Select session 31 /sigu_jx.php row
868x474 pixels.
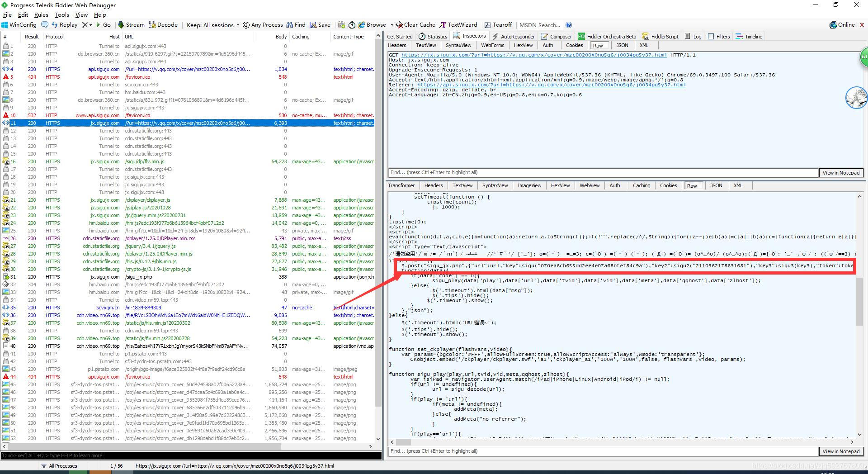point(188,277)
